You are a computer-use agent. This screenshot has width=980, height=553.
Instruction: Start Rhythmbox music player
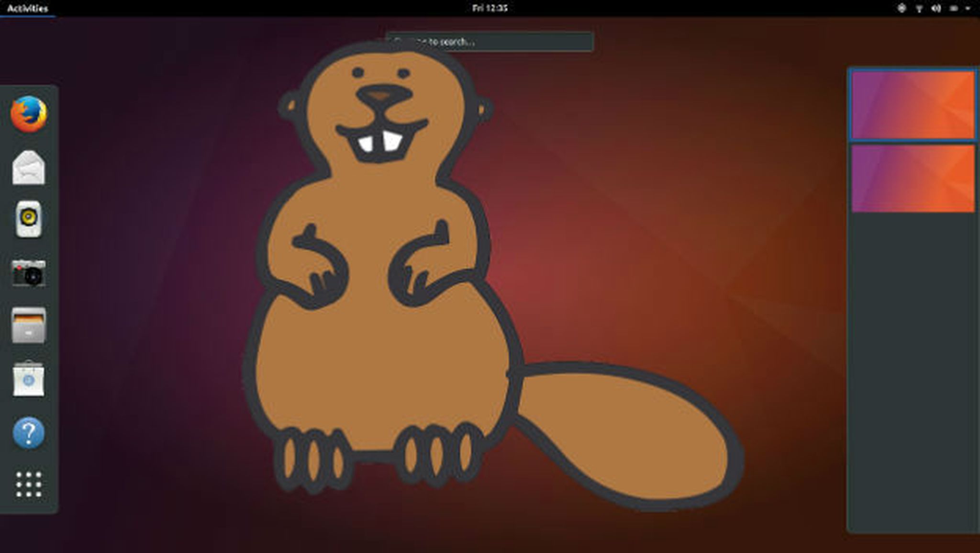(x=29, y=218)
